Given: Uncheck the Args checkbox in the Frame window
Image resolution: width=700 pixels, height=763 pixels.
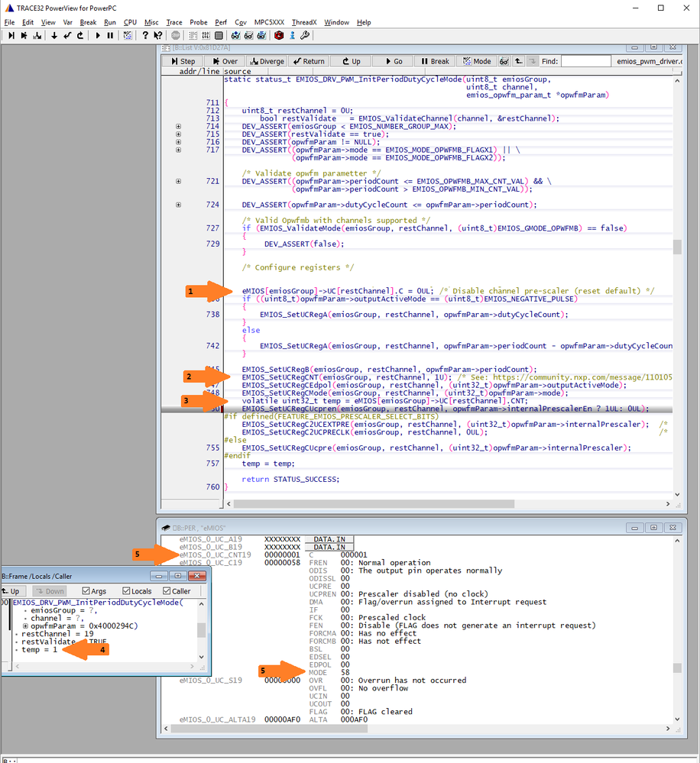Looking at the screenshot, I should [x=86, y=590].
